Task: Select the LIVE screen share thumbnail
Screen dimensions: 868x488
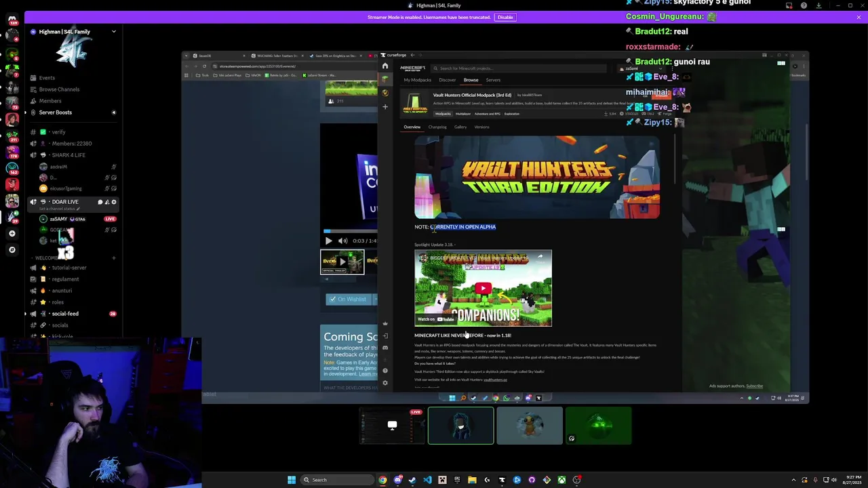Action: tap(392, 426)
